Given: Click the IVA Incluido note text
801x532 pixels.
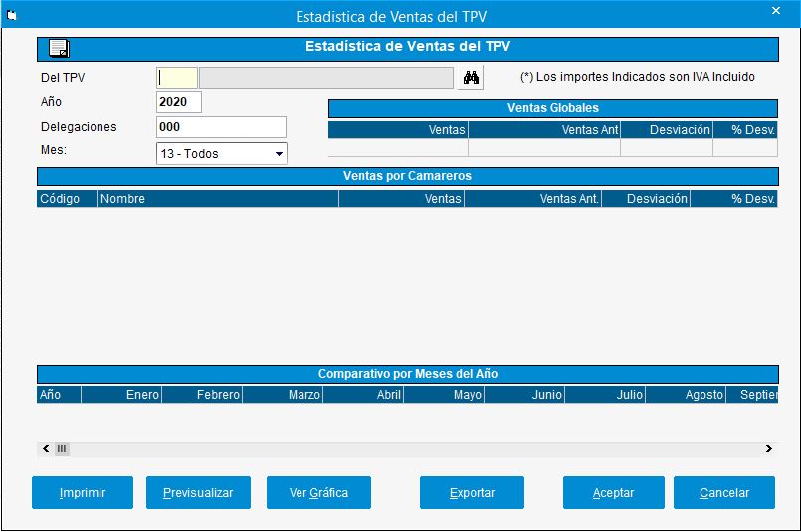Looking at the screenshot, I should click(x=638, y=77).
